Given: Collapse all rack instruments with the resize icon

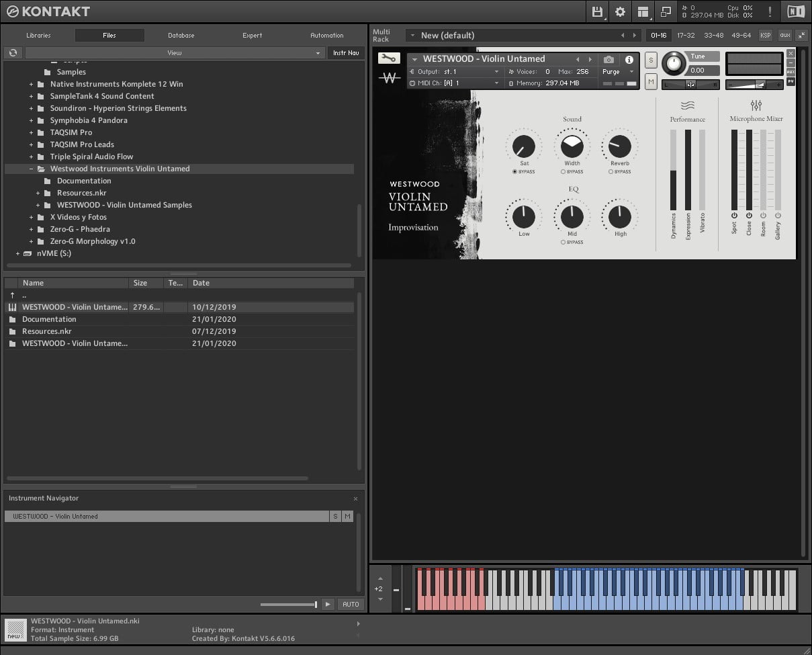Looking at the screenshot, I should click(801, 35).
